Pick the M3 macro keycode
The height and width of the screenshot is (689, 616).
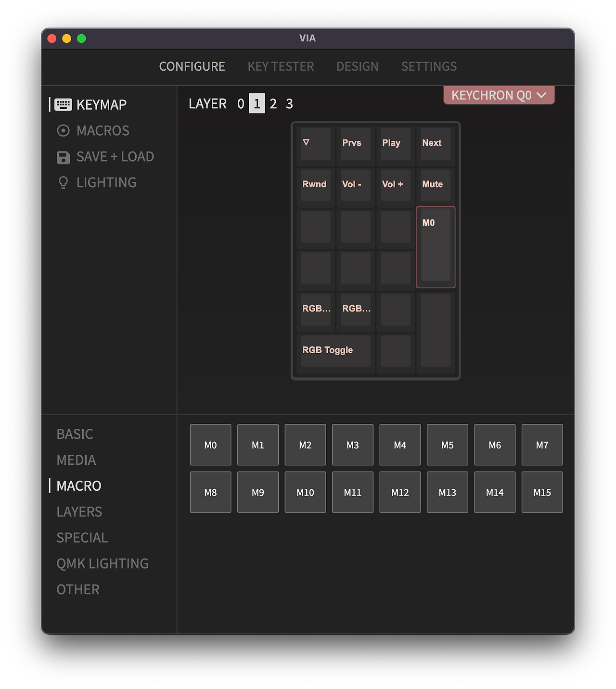[x=352, y=445]
